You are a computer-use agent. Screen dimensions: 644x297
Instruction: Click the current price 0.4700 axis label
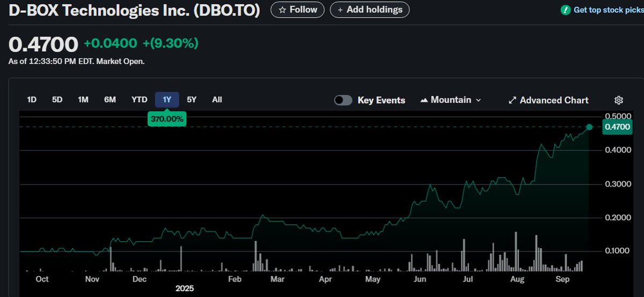[617, 127]
